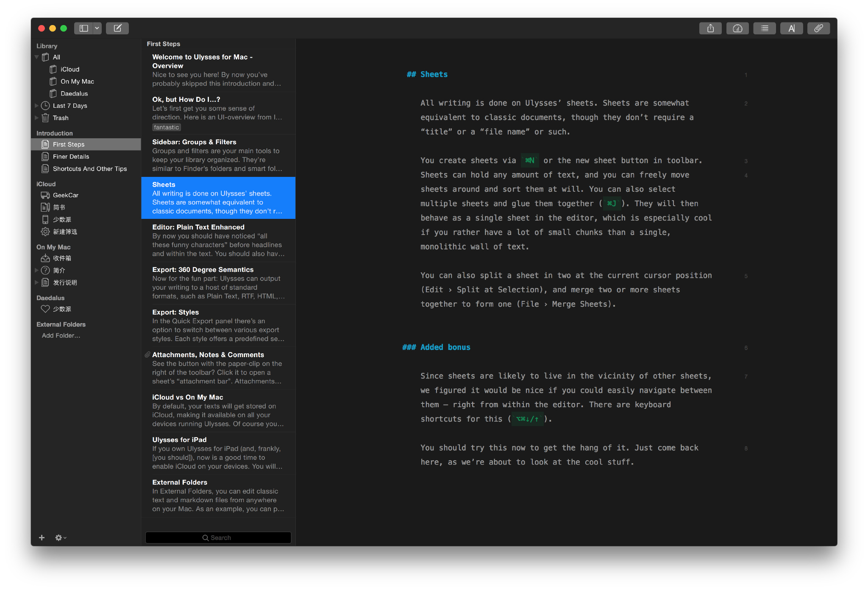
Task: Show the Trash contents
Action: [x=60, y=118]
